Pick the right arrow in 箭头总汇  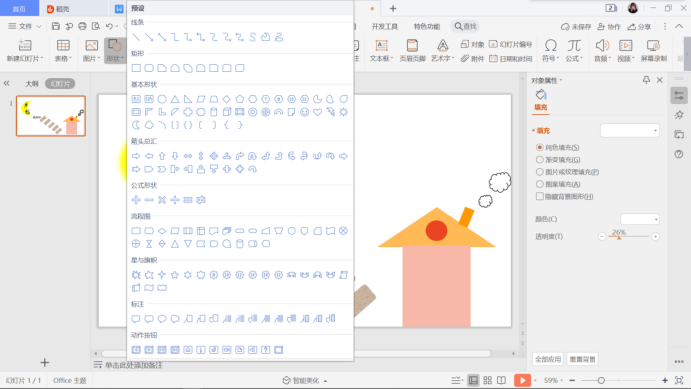[136, 156]
